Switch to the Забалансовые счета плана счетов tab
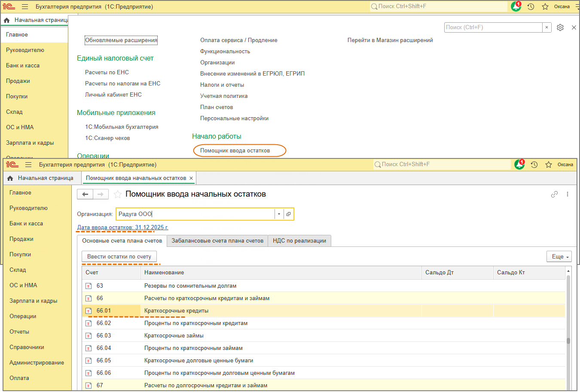The image size is (580, 392). click(x=217, y=241)
